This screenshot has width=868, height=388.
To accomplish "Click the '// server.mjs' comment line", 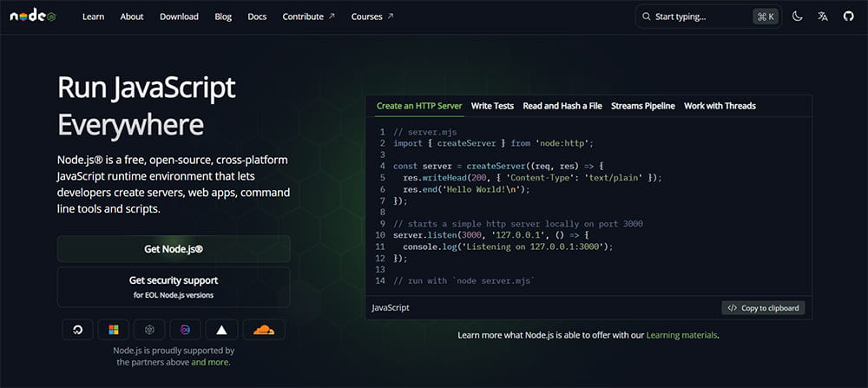I will (425, 132).
